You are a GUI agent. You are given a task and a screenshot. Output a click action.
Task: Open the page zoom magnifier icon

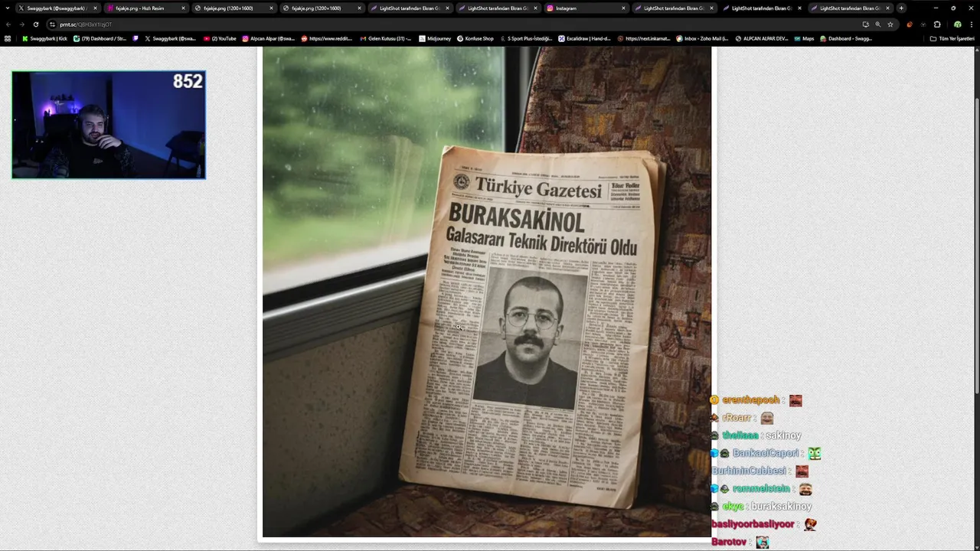[x=878, y=24]
